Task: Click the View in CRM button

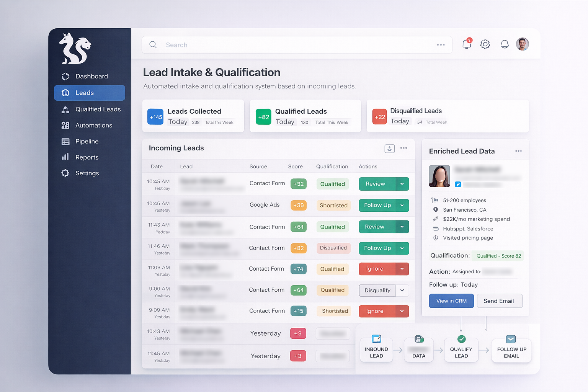Action: (451, 301)
